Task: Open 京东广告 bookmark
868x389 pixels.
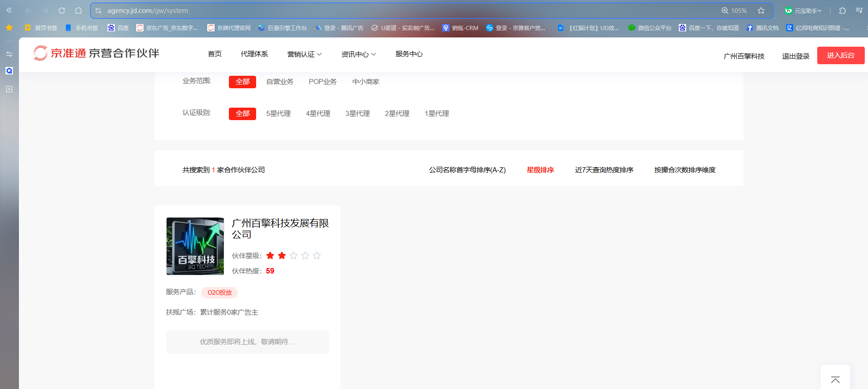Action: 167,28
